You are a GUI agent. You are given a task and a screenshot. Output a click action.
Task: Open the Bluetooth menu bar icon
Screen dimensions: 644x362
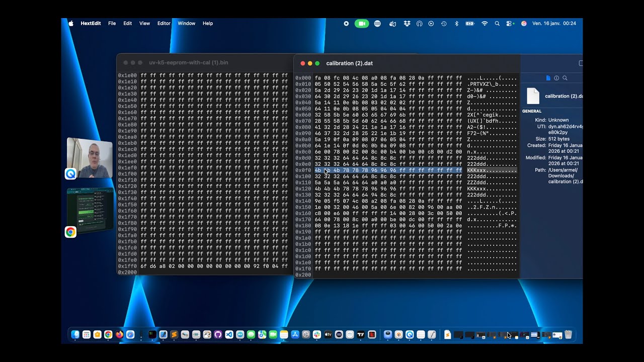tap(456, 23)
